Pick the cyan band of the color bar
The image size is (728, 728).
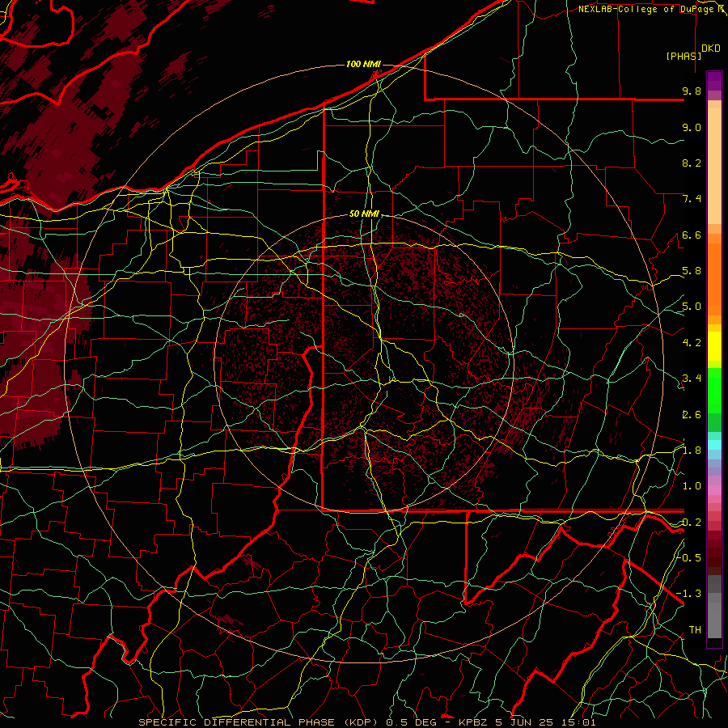(714, 444)
